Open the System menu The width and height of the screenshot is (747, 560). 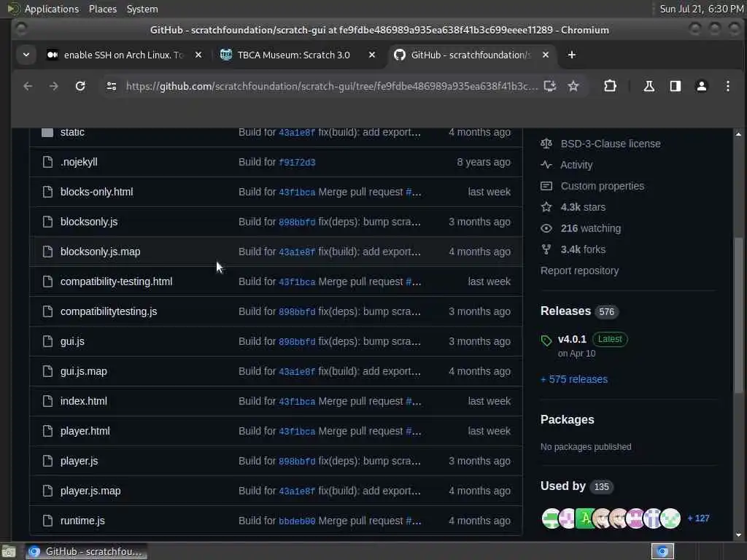tap(142, 9)
